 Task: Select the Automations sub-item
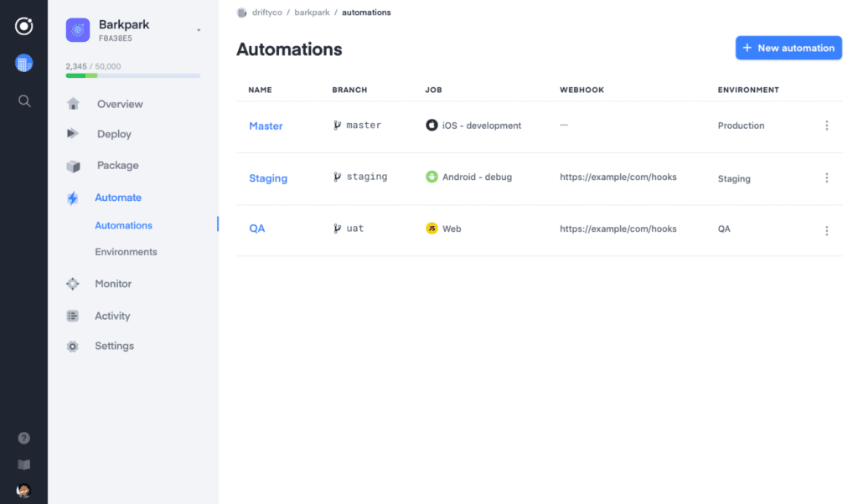pyautogui.click(x=123, y=225)
